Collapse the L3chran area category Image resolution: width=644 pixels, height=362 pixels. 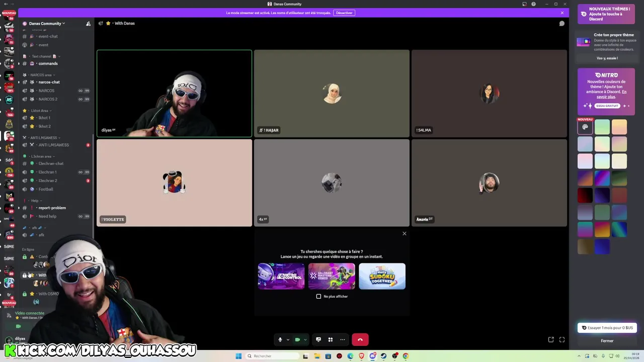point(40,156)
